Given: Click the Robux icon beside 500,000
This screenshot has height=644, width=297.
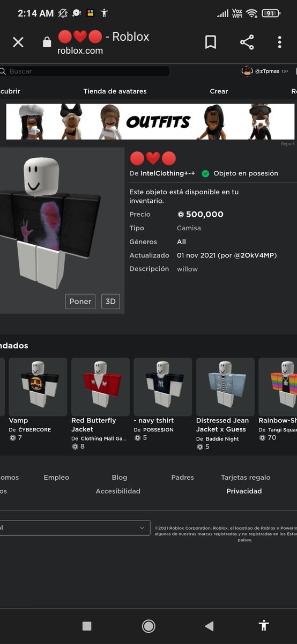Looking at the screenshot, I should coord(181,214).
